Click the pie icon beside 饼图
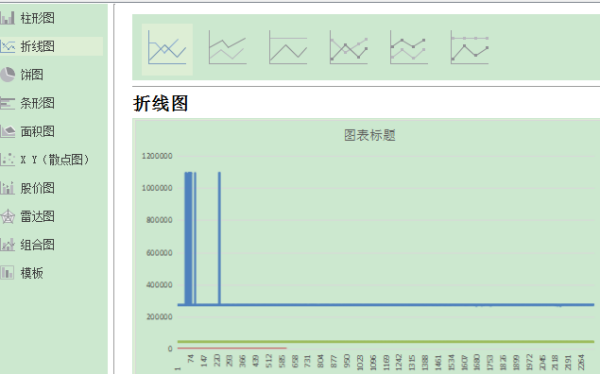The width and height of the screenshot is (600, 374). pos(8,75)
